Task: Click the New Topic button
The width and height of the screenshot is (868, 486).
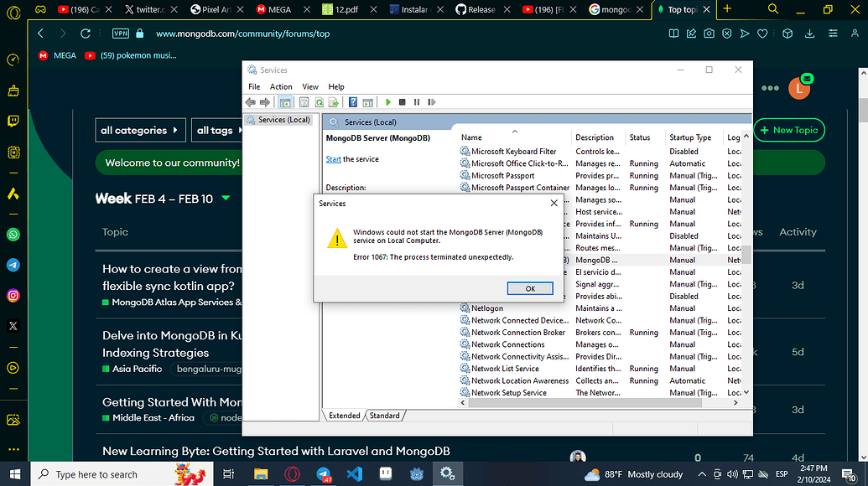Action: tap(789, 131)
